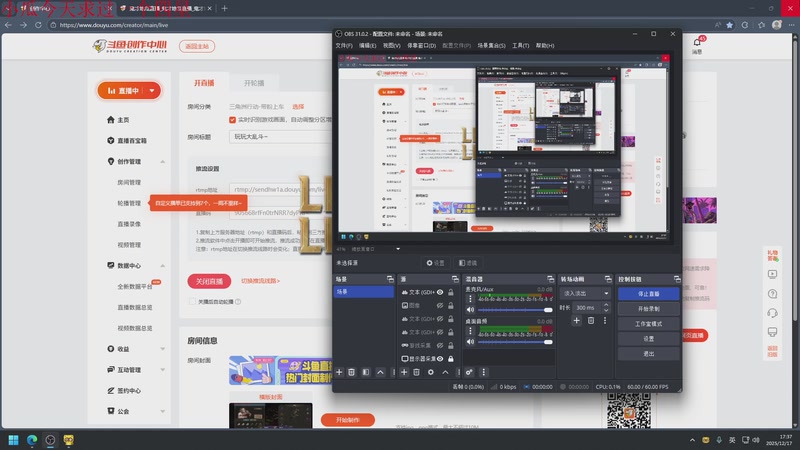Viewport: 800px width, 450px height.
Task: Open transition three-dot properties in 转场动画 panel
Action: coord(605,320)
